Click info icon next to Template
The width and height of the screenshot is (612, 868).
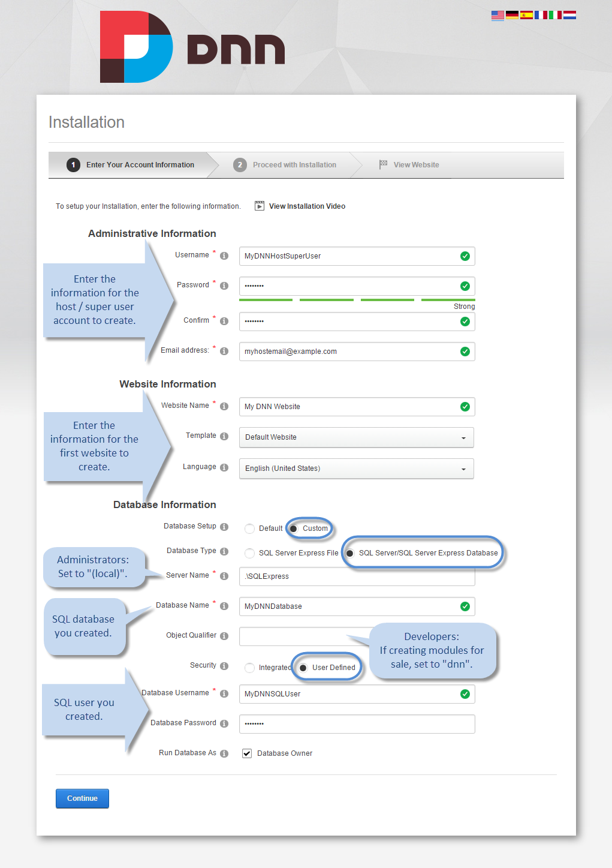coord(224,436)
